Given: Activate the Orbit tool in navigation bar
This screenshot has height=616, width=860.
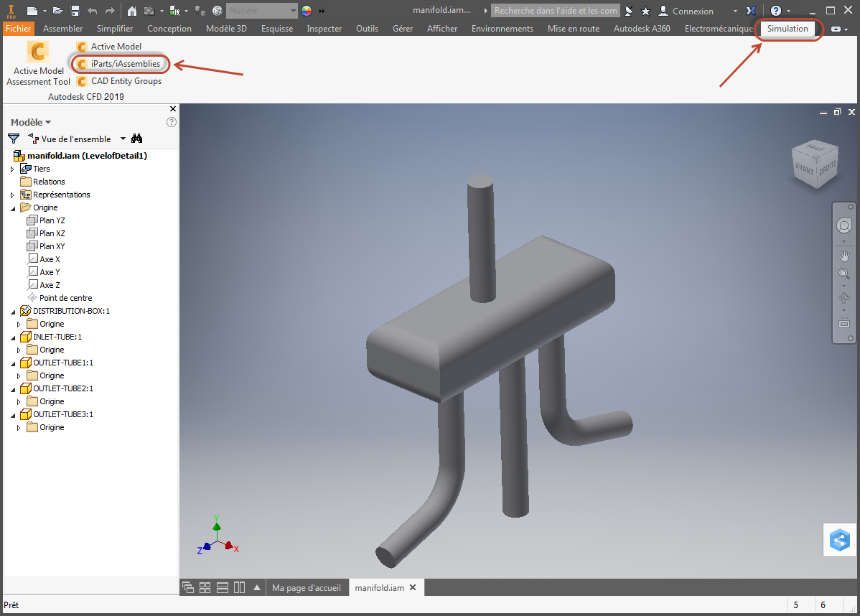Looking at the screenshot, I should [843, 298].
